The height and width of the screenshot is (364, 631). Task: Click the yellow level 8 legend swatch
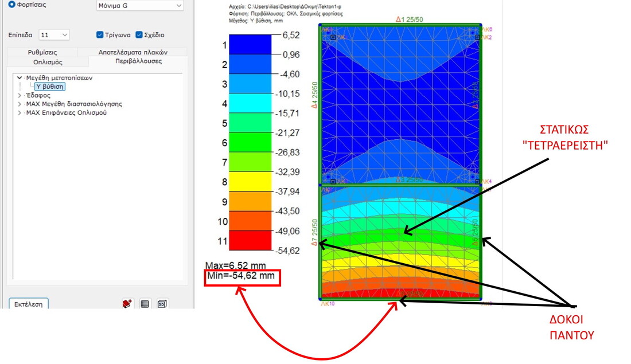pos(250,182)
